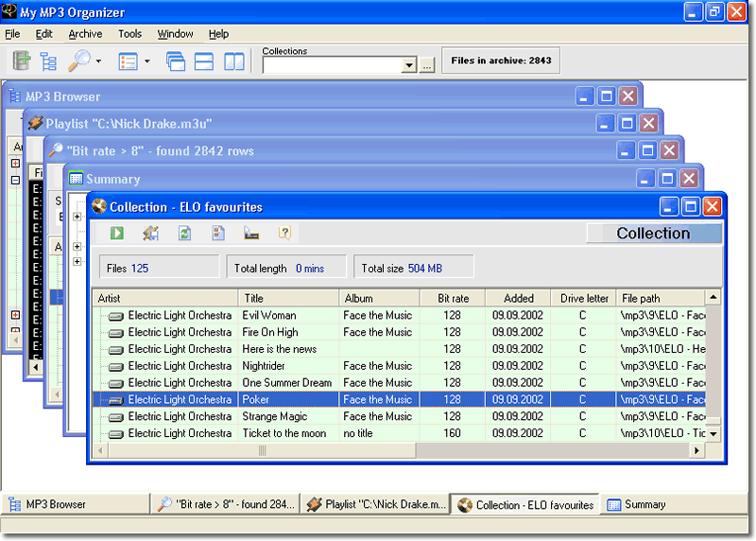Image resolution: width=756 pixels, height=541 pixels.
Task: Open the Collections combo box dropdown
Action: click(x=409, y=64)
